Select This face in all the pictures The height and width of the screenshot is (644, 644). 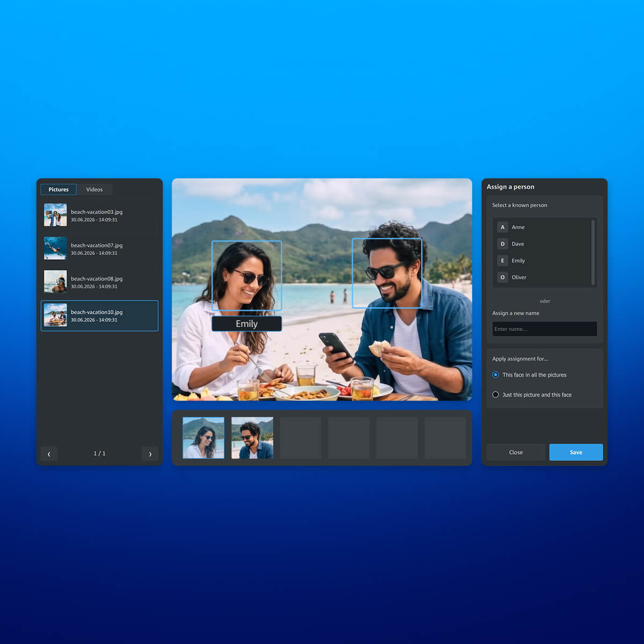529,375
